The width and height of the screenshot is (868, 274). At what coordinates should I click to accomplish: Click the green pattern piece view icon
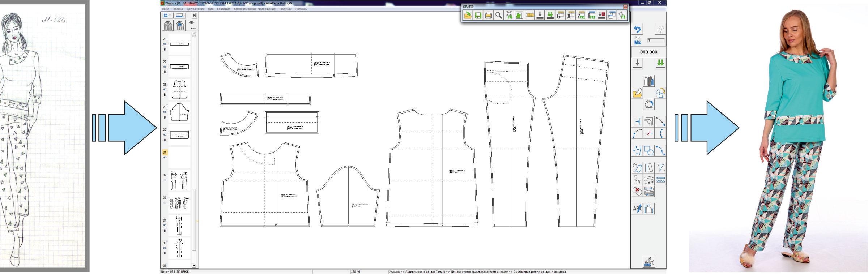pyautogui.click(x=519, y=15)
